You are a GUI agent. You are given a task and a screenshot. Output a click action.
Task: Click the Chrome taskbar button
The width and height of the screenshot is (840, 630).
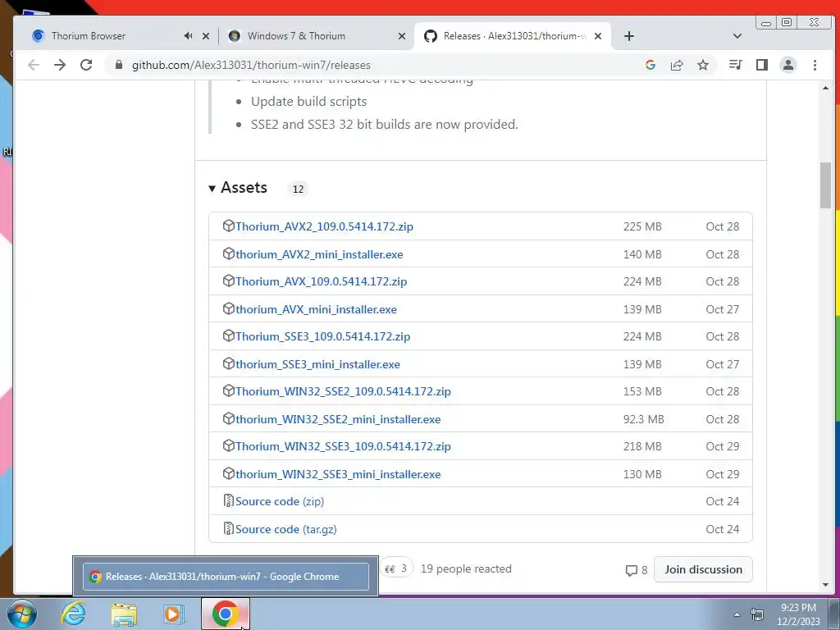click(x=225, y=614)
